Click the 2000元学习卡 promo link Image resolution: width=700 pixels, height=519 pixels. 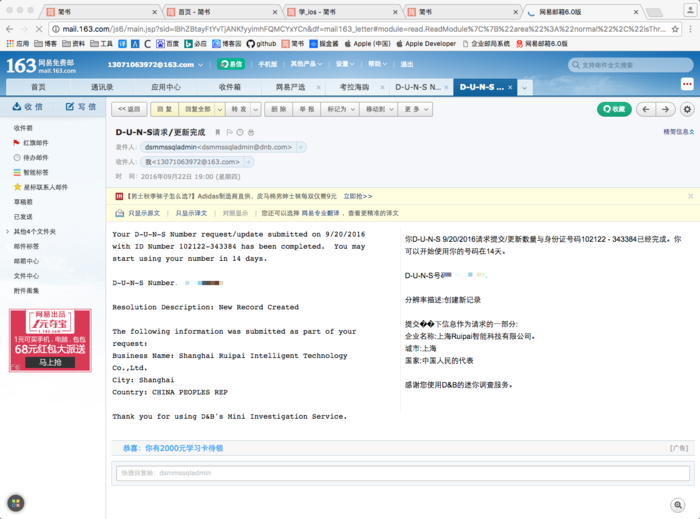tap(173, 448)
